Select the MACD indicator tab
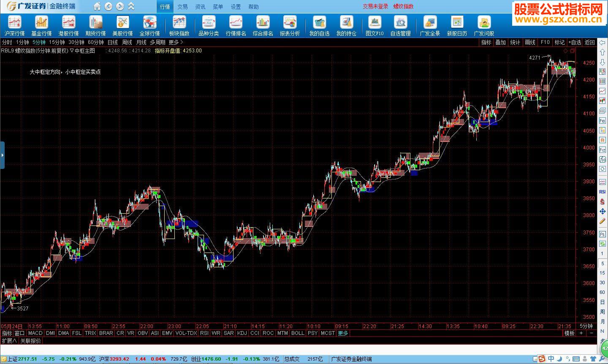 click(x=35, y=333)
